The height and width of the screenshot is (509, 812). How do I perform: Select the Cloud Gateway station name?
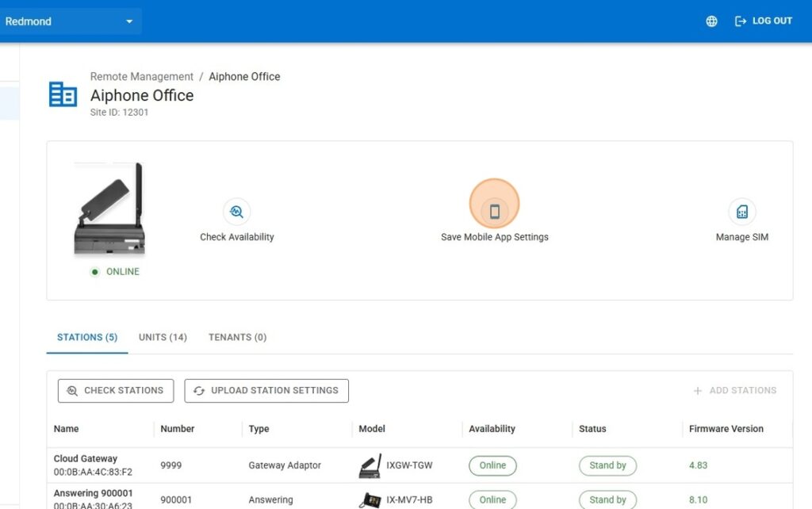click(x=86, y=459)
